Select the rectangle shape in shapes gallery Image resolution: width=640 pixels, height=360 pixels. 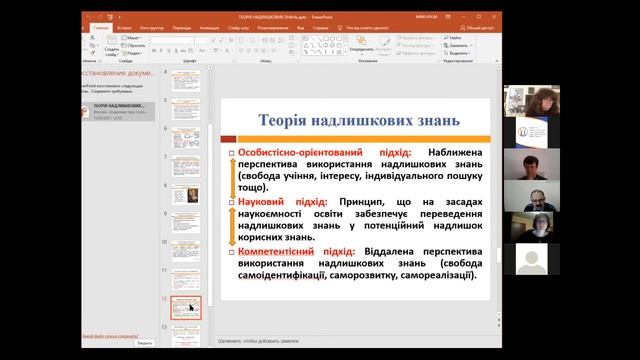[x=326, y=38]
